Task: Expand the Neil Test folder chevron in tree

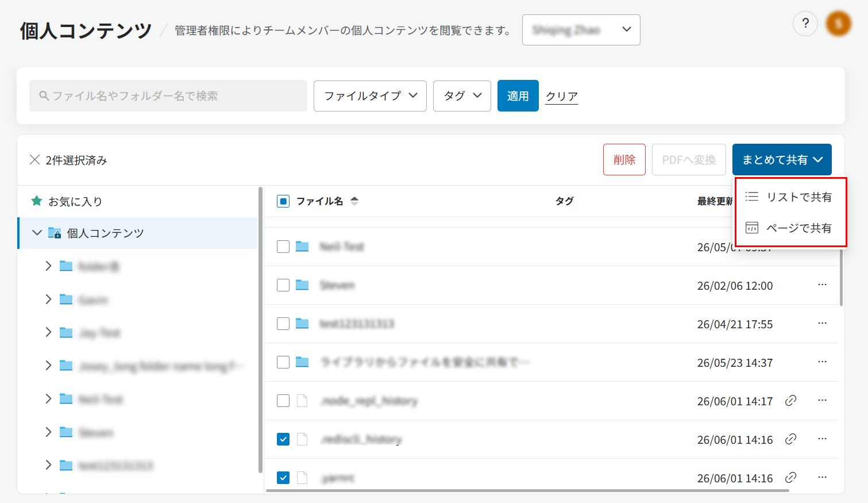Action: point(48,398)
